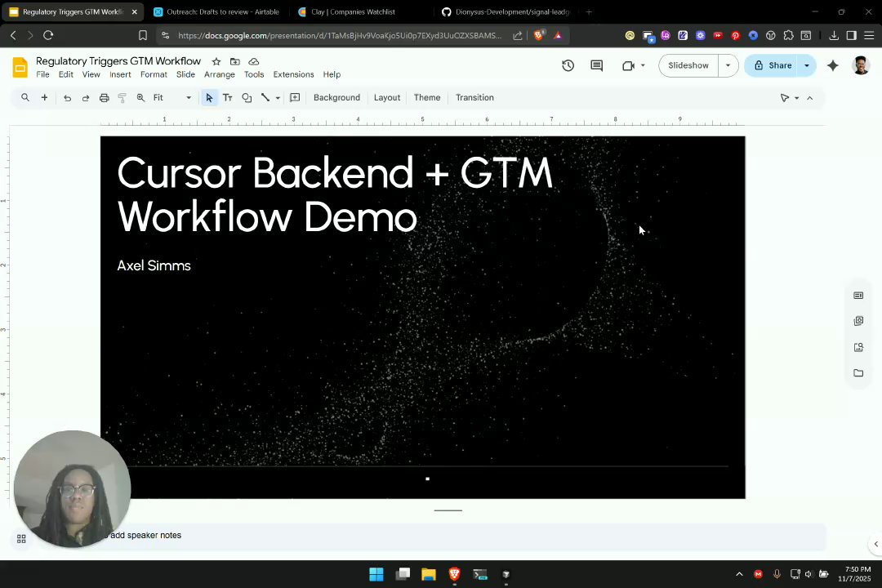Expand the Line tool options arrow

(x=278, y=98)
